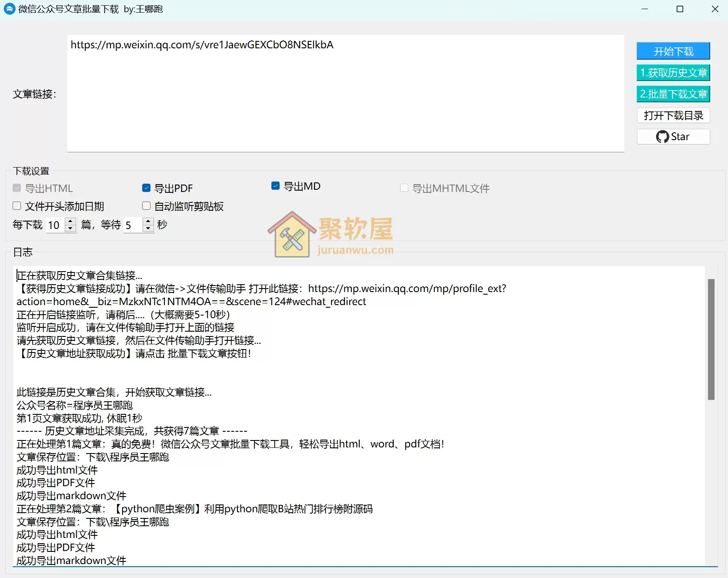The height and width of the screenshot is (578, 728).
Task: Click 1.获取历史文章 to fetch history articles
Action: pyautogui.click(x=673, y=73)
